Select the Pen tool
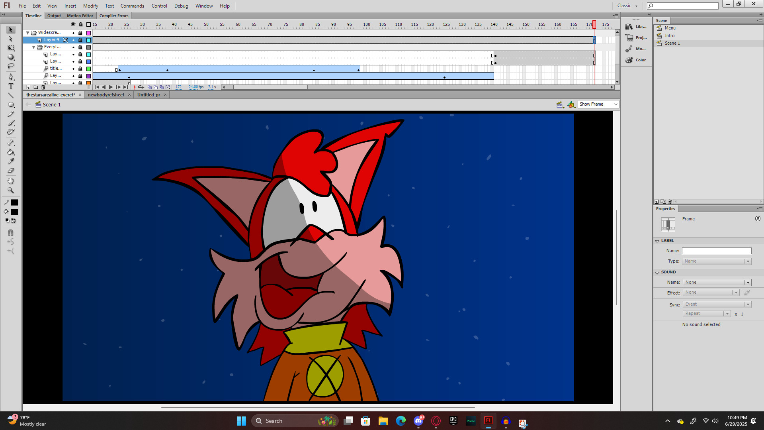The width and height of the screenshot is (764, 430). [x=10, y=77]
